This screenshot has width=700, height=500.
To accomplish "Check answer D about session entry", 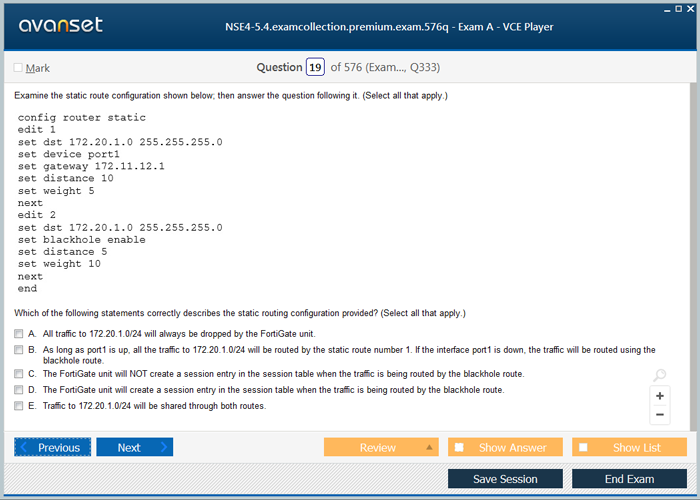I will pos(18,390).
